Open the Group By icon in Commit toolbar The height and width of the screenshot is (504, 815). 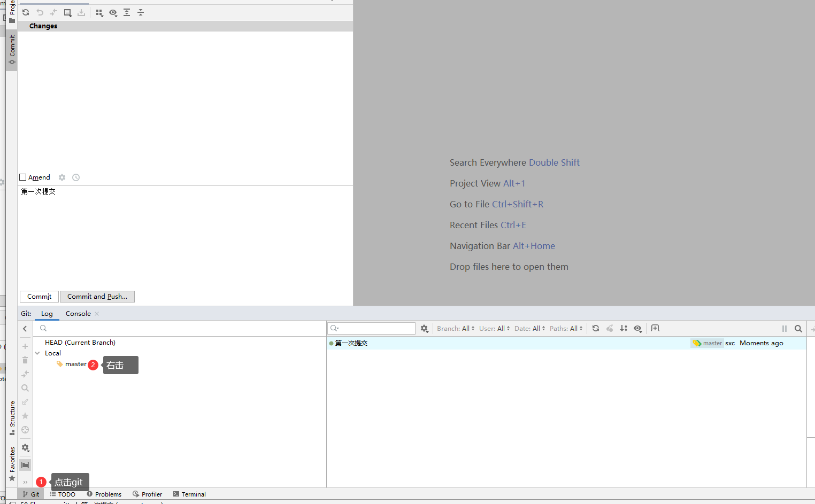99,12
